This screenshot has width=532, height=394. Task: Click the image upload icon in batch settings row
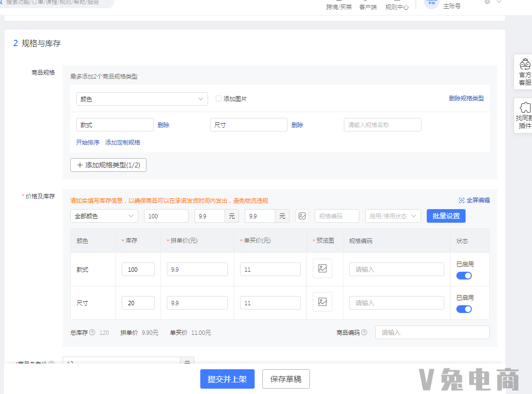coord(302,215)
